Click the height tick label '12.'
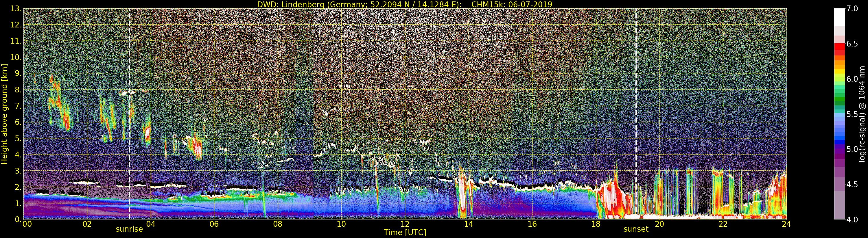Screen dimensions: 868x238 [x=16, y=25]
